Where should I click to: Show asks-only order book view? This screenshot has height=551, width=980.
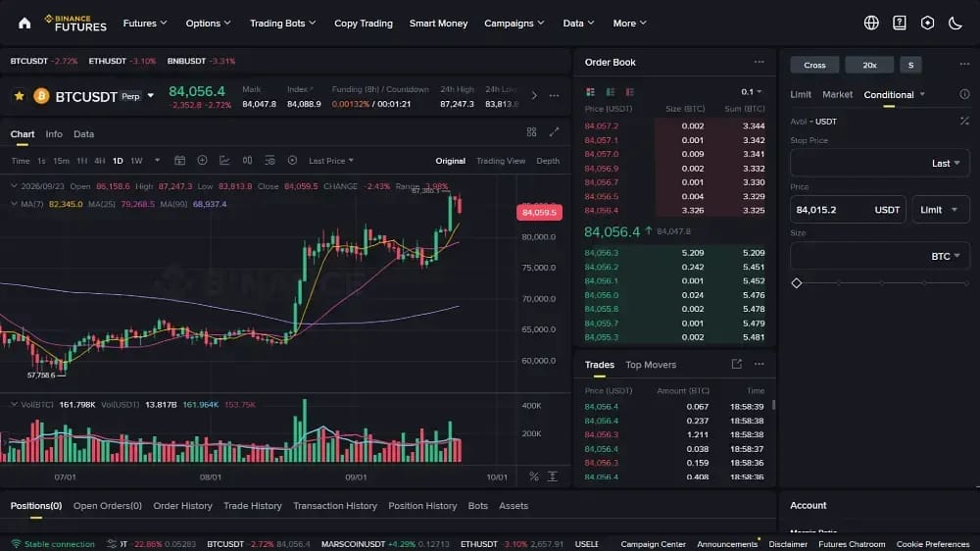pos(630,92)
